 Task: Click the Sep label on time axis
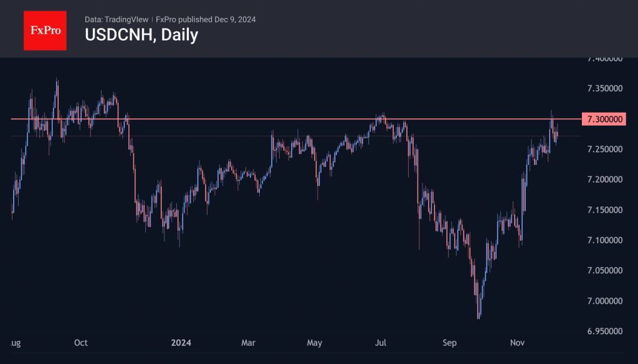click(450, 343)
